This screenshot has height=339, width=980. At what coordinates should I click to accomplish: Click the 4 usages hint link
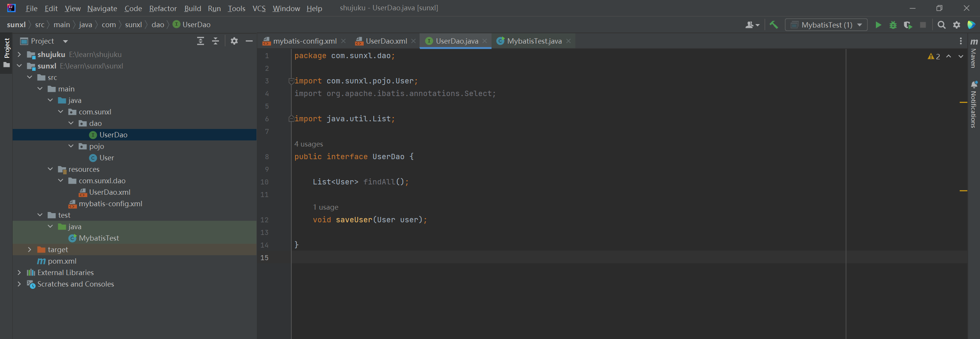click(309, 144)
